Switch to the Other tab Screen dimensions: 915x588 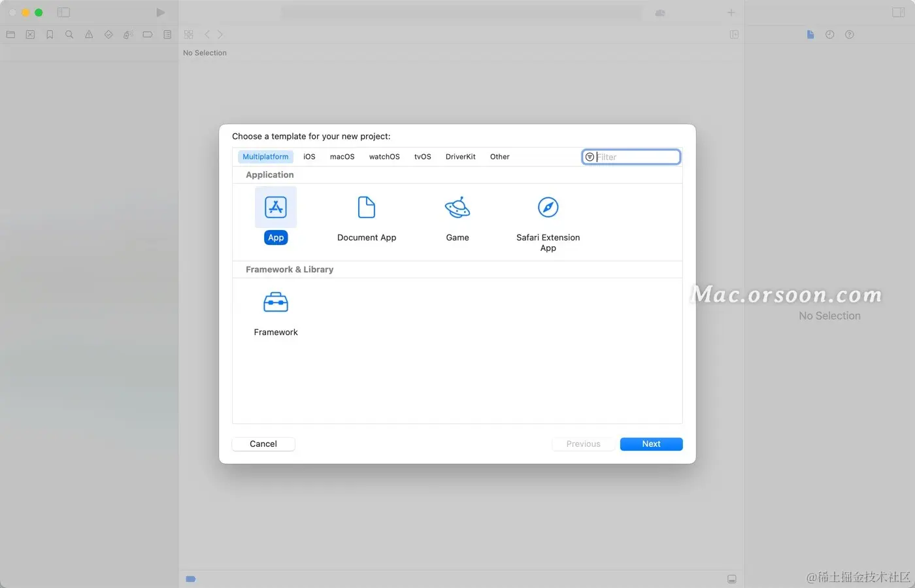tap(500, 157)
